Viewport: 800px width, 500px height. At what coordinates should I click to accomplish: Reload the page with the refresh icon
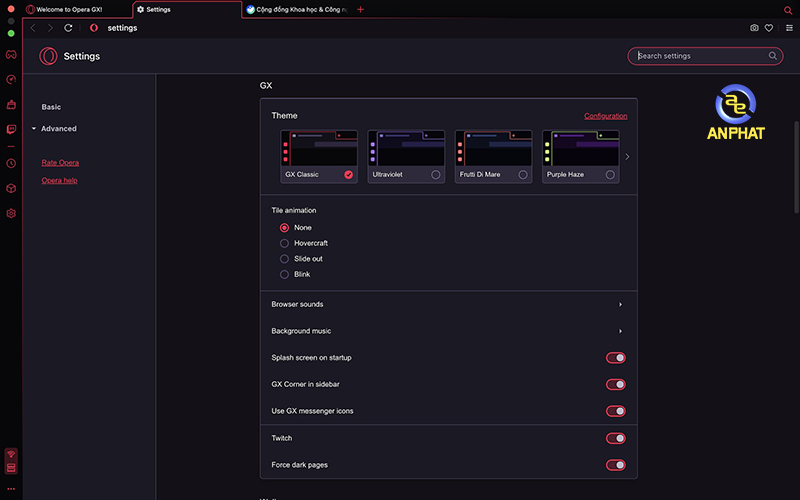(x=68, y=28)
